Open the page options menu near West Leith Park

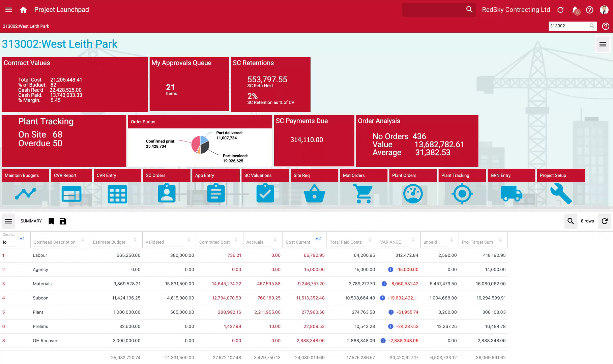pyautogui.click(x=602, y=44)
